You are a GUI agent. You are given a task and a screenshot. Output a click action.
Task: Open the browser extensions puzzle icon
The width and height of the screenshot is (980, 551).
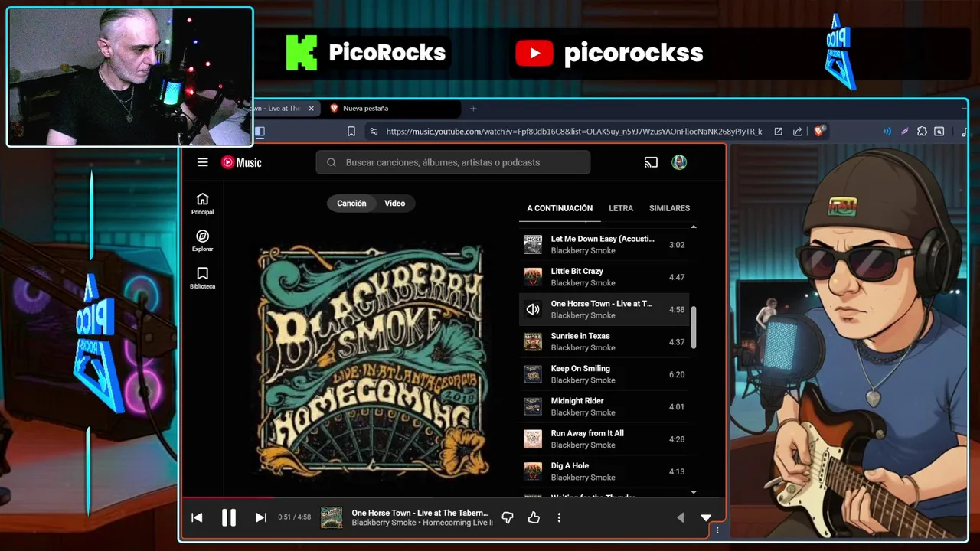[922, 132]
